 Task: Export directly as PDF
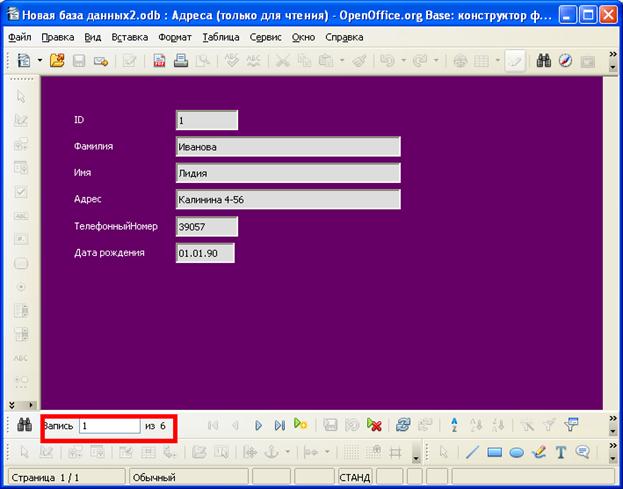tap(159, 61)
